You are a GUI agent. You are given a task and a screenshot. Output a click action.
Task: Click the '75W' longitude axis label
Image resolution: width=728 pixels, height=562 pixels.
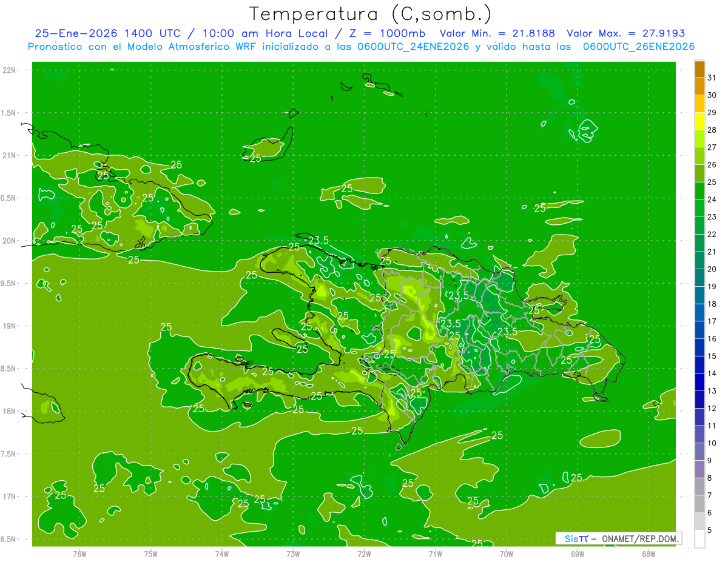[151, 554]
